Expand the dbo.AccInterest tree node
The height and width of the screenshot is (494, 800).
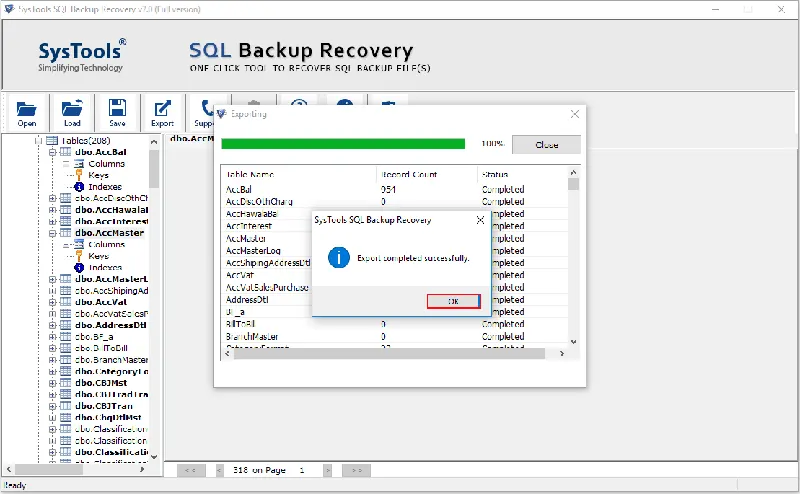[52, 221]
